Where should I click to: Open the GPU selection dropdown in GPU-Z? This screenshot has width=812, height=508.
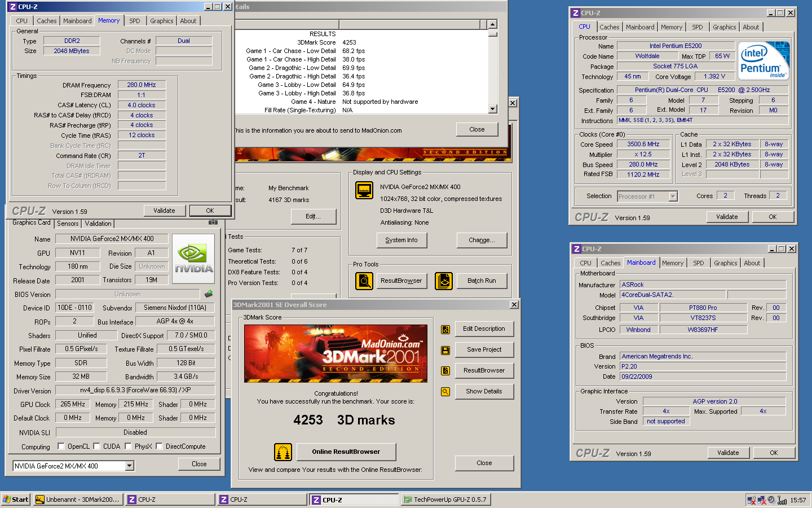[129, 466]
